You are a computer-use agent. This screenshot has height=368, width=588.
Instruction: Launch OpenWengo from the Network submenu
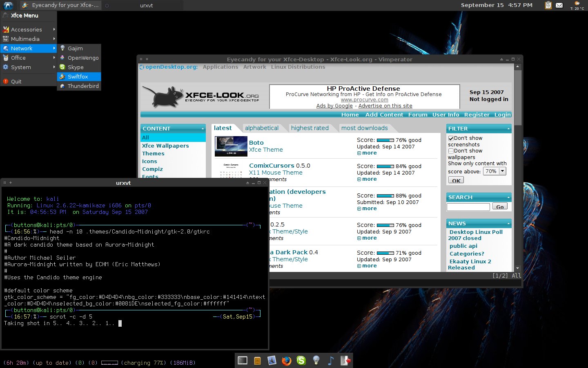(x=79, y=58)
